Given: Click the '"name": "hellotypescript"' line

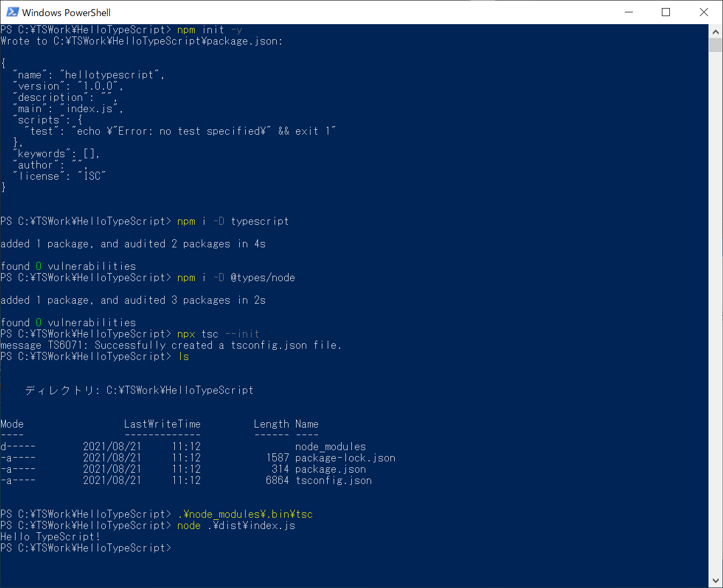Looking at the screenshot, I should 88,75.
